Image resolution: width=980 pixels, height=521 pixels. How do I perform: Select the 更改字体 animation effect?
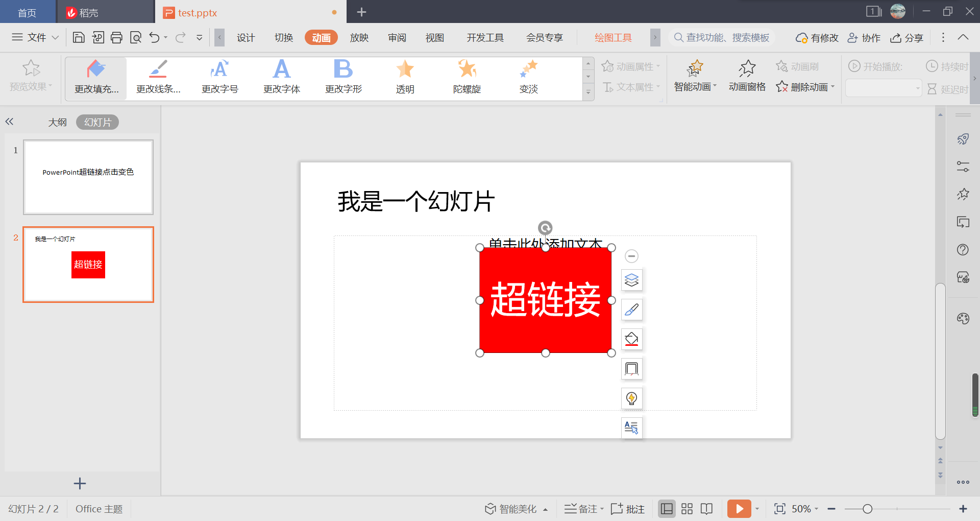pos(282,78)
